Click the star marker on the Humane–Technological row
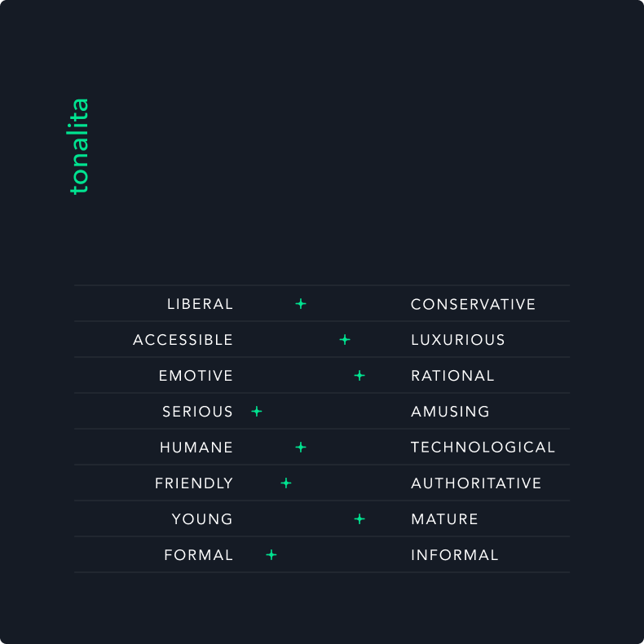Viewport: 644px width, 644px height. tap(301, 448)
